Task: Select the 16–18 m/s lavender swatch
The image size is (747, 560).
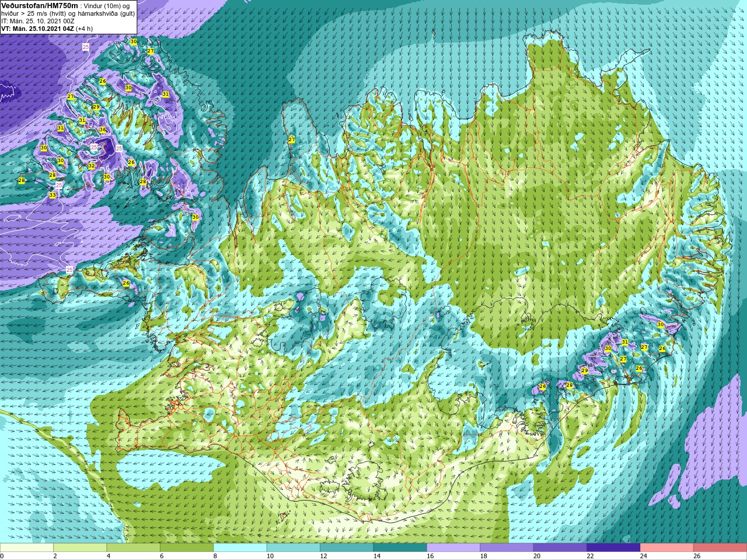Action: tap(453, 547)
